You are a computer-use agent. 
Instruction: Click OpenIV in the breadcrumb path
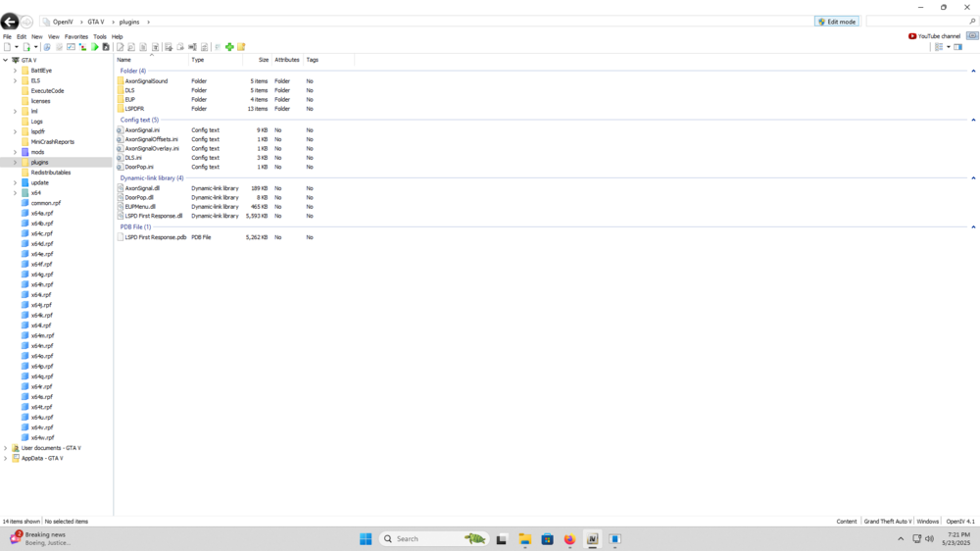click(x=63, y=22)
